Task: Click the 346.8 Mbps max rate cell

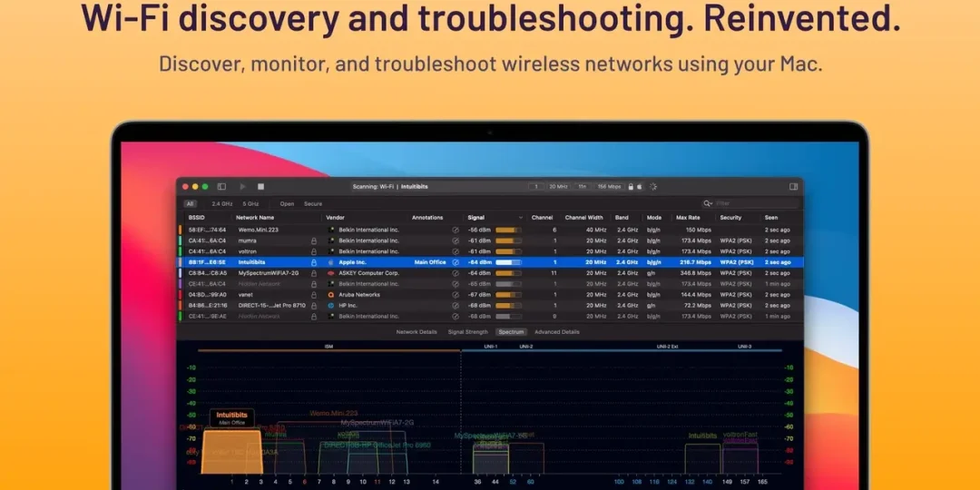Action: click(696, 273)
